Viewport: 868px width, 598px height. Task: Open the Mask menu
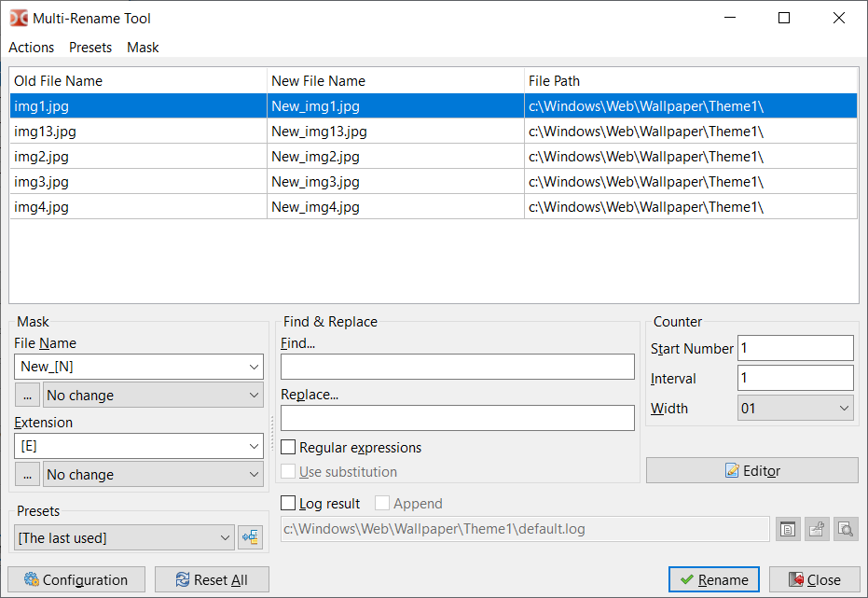point(142,47)
